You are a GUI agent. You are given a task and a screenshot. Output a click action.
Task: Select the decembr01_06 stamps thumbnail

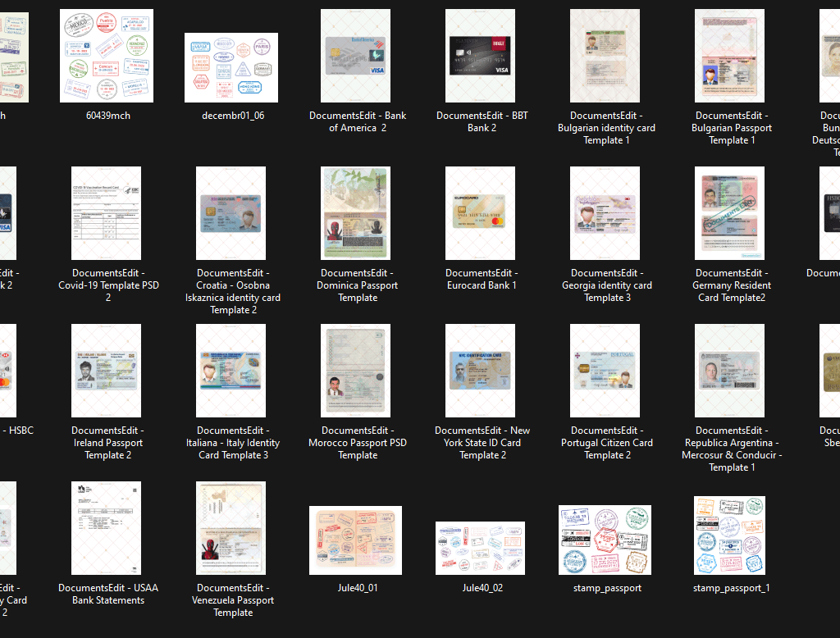pyautogui.click(x=231, y=67)
